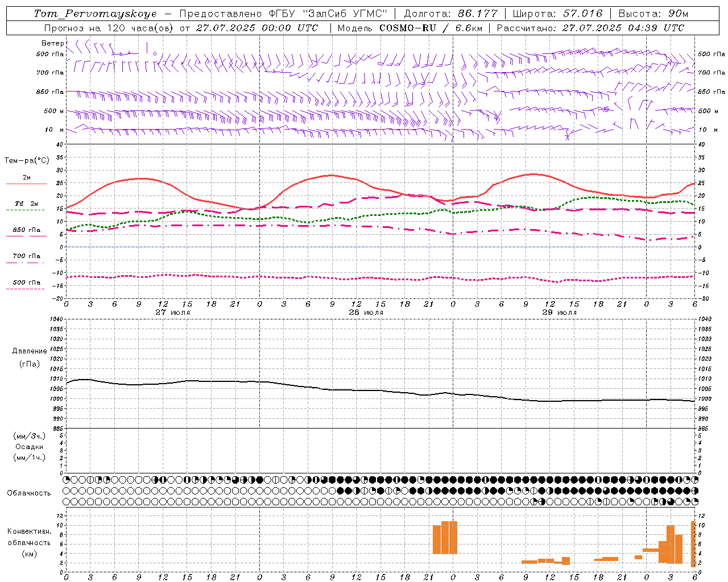The height and width of the screenshot is (582, 728).
Task: Click the left "700 гПа" wind level label
Action: 50,73
